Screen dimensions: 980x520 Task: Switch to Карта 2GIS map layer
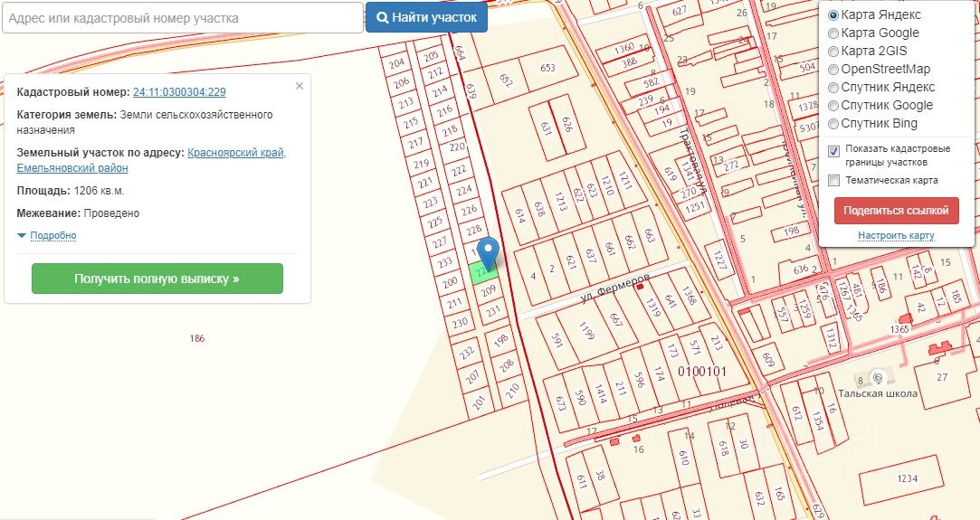pos(833,52)
